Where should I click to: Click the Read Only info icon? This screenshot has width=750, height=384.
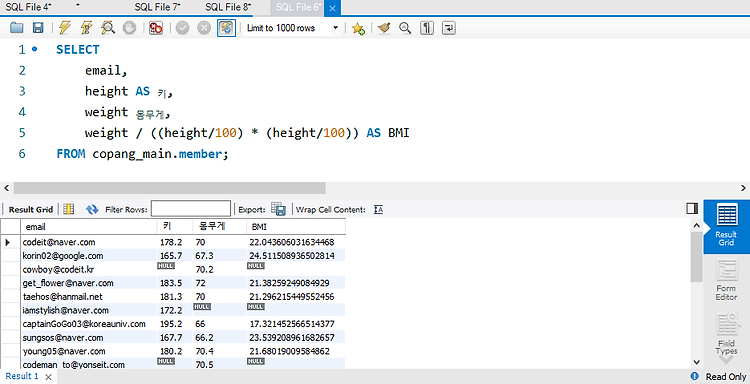click(x=695, y=376)
